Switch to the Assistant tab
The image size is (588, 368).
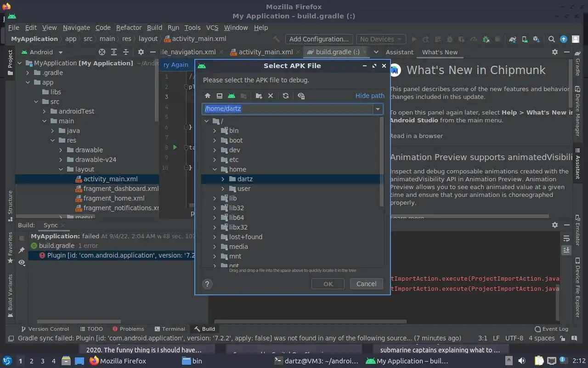[399, 52]
